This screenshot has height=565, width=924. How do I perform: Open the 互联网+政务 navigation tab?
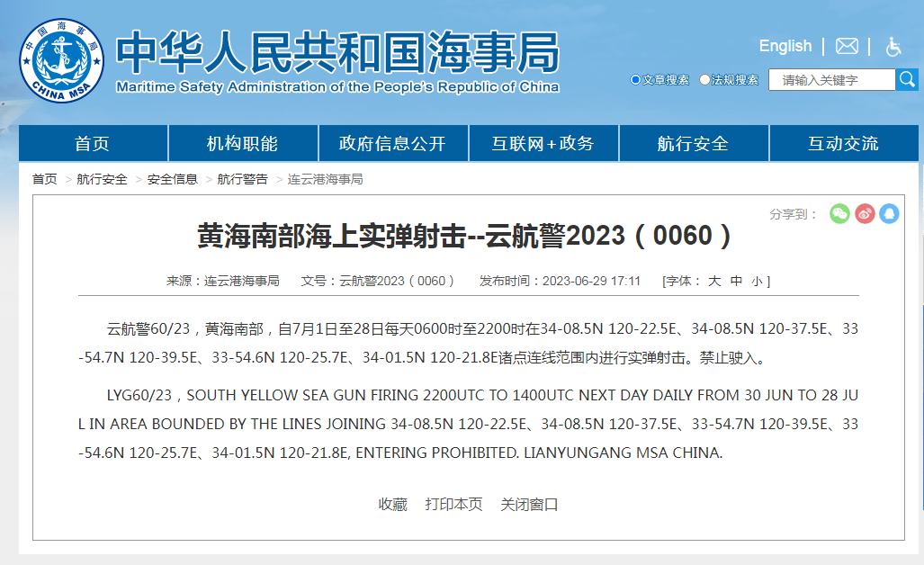point(543,143)
